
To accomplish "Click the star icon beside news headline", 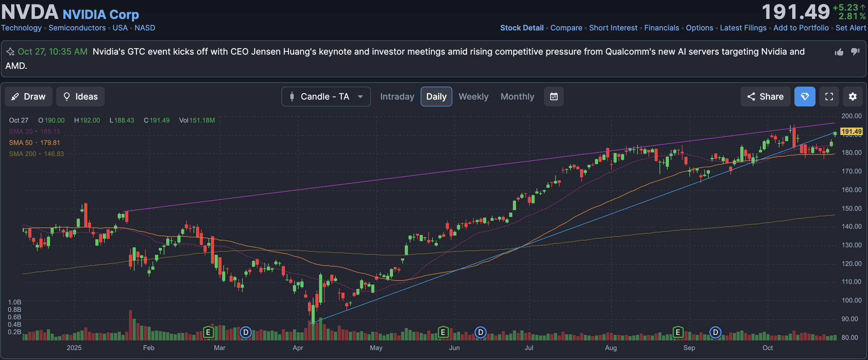I will coord(11,52).
